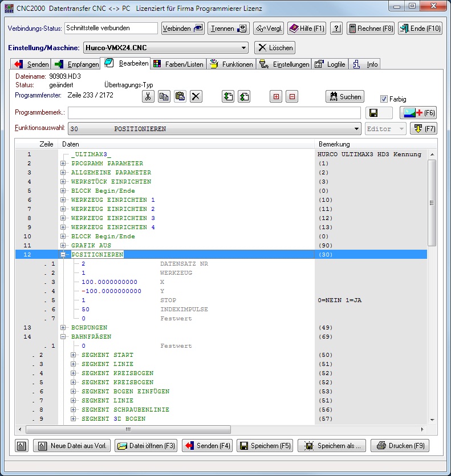Screen dimensions: 451x476
Task: Open the Einstellung/Maschine dropdown
Action: 244,48
